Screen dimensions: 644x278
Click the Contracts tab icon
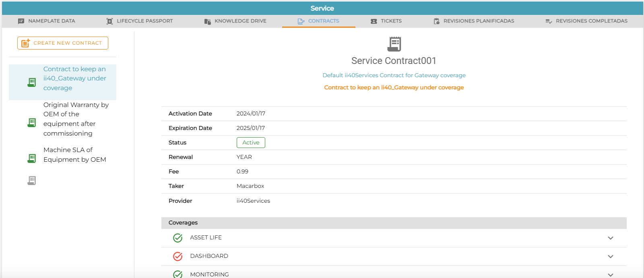click(x=301, y=21)
